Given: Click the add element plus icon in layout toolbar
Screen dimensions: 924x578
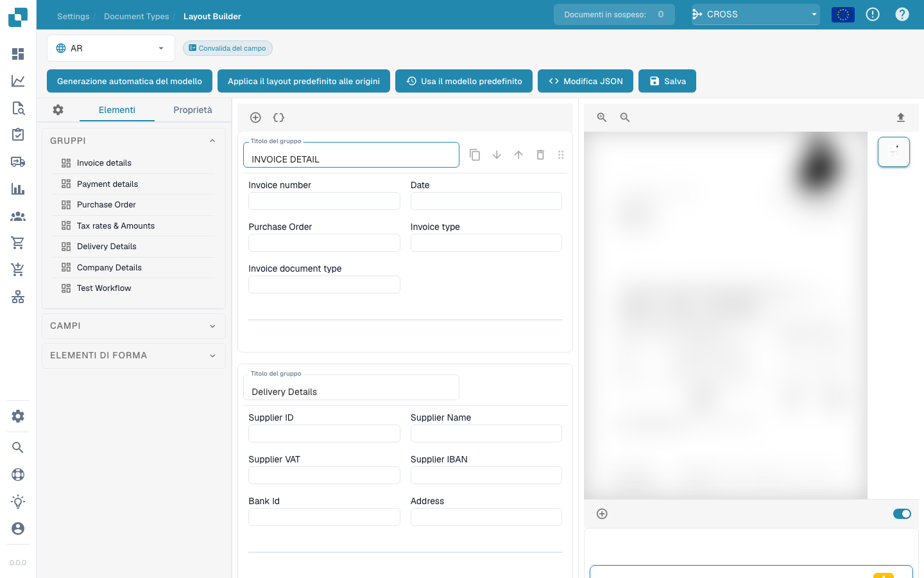Looking at the screenshot, I should [255, 118].
